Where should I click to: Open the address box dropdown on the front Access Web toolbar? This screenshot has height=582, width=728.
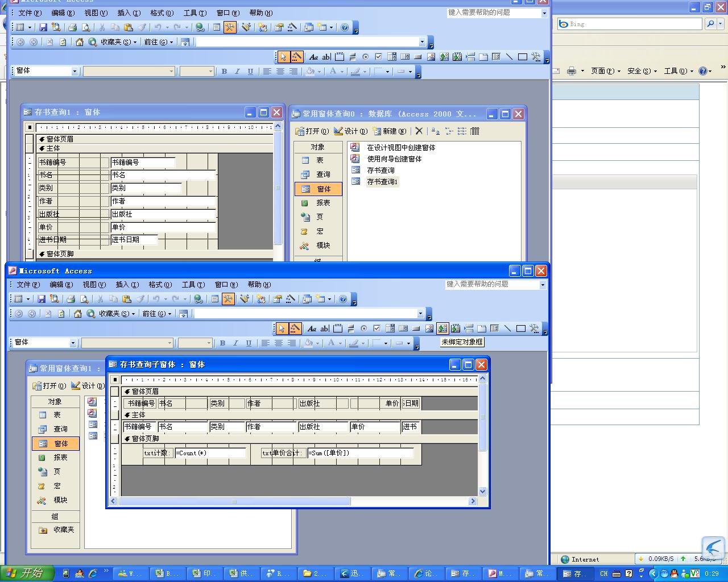pos(420,314)
